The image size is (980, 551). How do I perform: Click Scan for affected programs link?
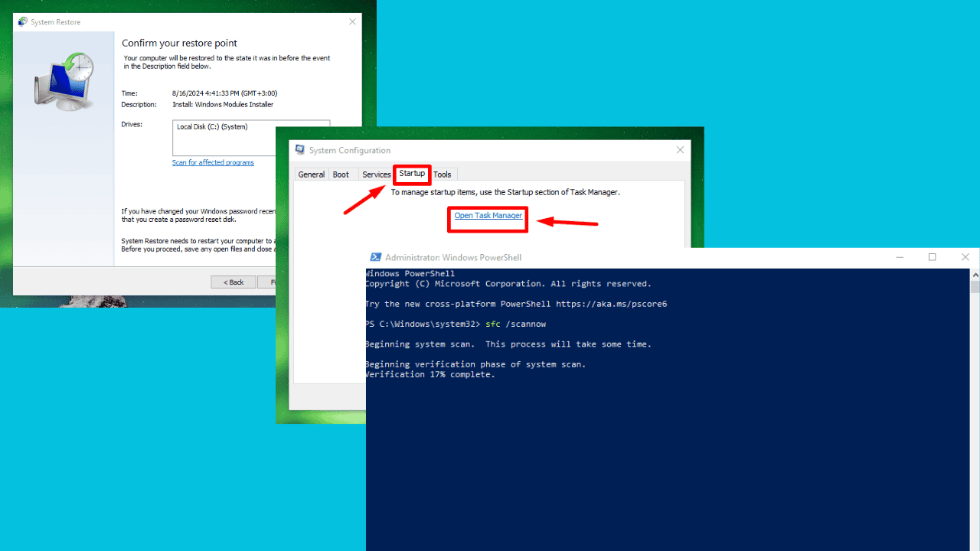(213, 162)
